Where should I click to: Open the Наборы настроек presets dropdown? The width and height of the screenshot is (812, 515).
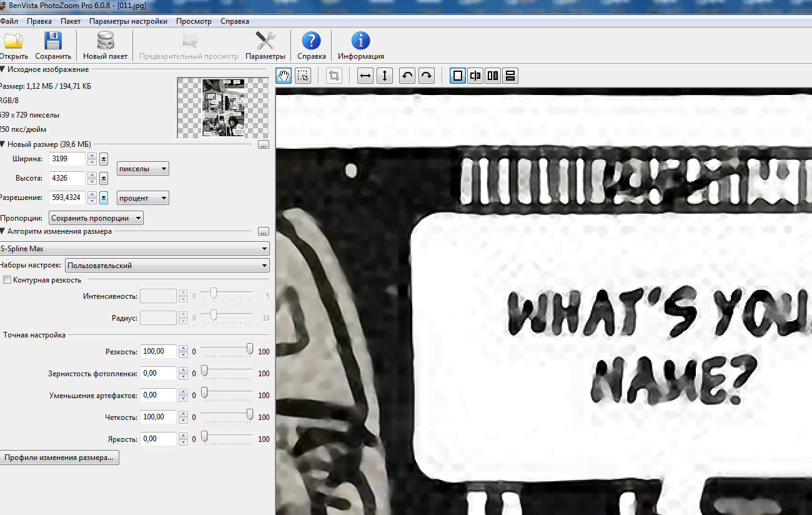[167, 266]
